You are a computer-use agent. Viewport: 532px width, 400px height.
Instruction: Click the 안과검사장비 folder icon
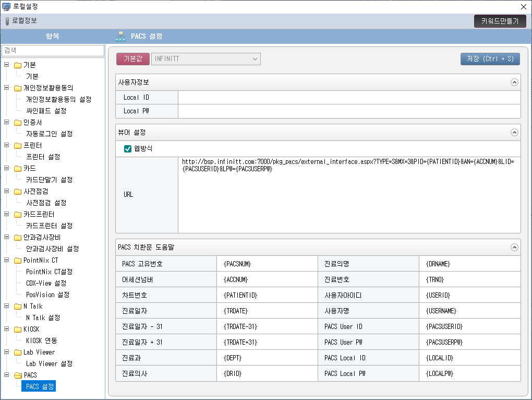pos(18,238)
